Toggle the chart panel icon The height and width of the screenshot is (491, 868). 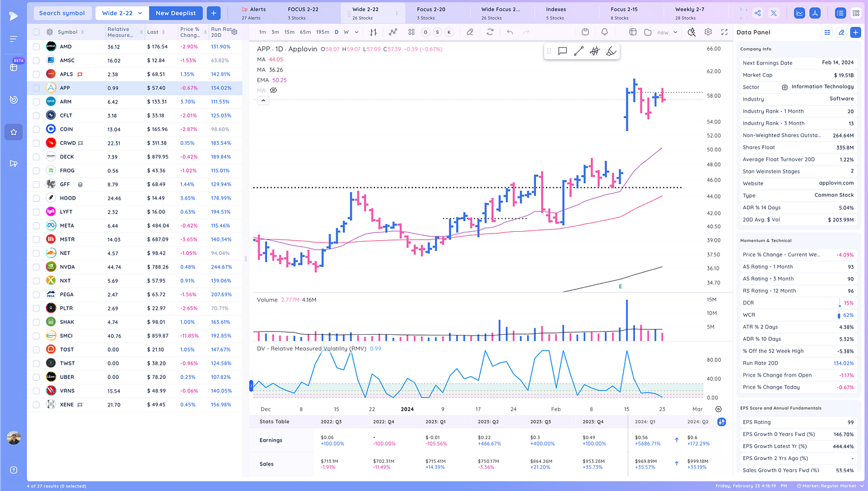pyautogui.click(x=799, y=13)
